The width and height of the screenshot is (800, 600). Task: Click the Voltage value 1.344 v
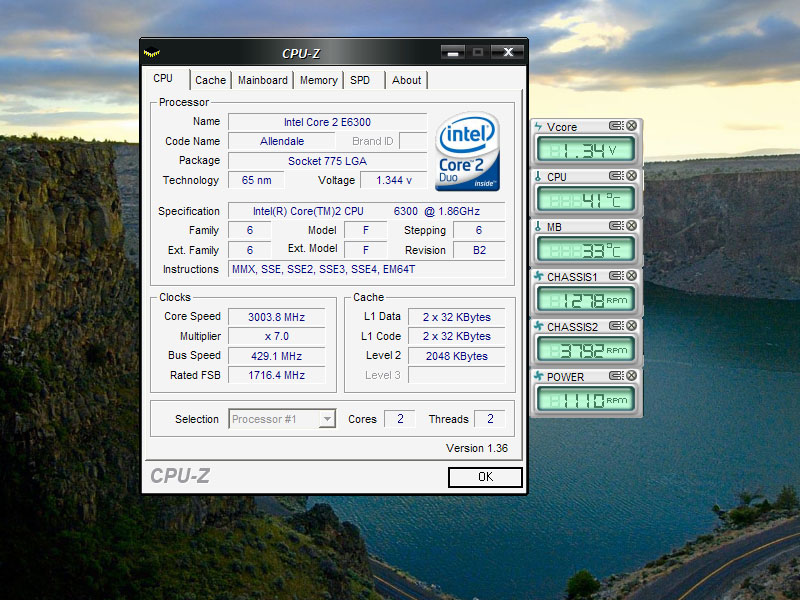(394, 180)
